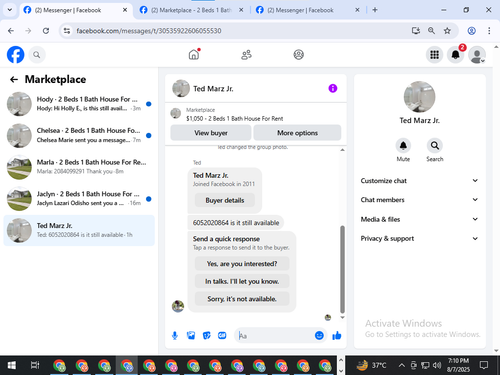Open Buyer details for Ted Marz Jr.
Screen dimensions: 500x375
pyautogui.click(x=225, y=200)
